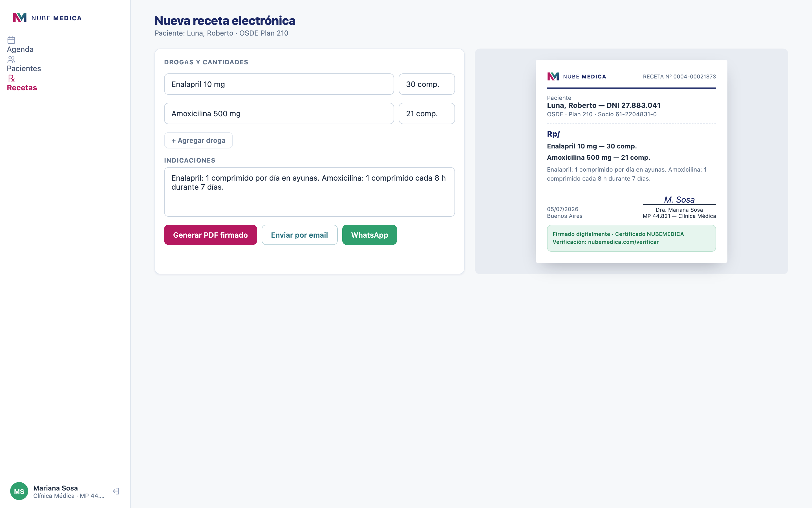This screenshot has width=812, height=508.
Task: Click the prescription preview document
Action: 631,161
